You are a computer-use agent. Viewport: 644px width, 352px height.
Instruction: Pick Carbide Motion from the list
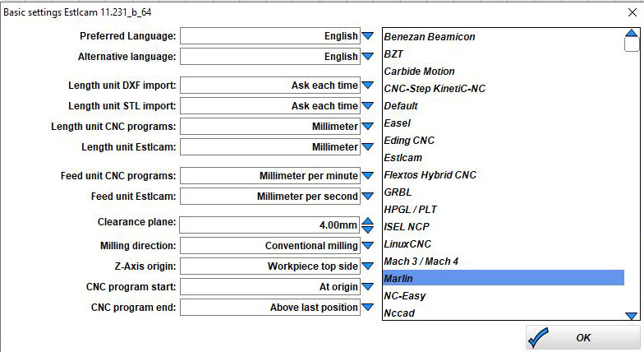[x=504, y=71]
